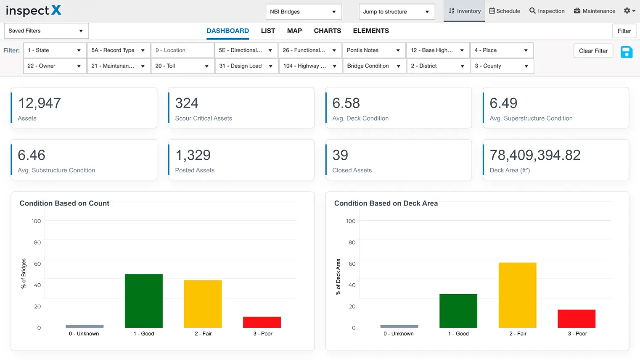
Task: Click the 12,947 Assets card
Action: 84,108
